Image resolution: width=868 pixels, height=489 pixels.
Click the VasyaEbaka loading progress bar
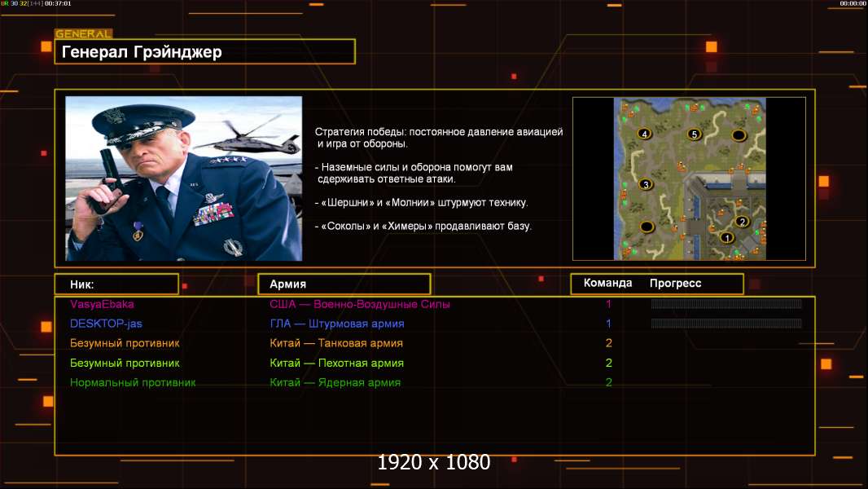click(726, 304)
